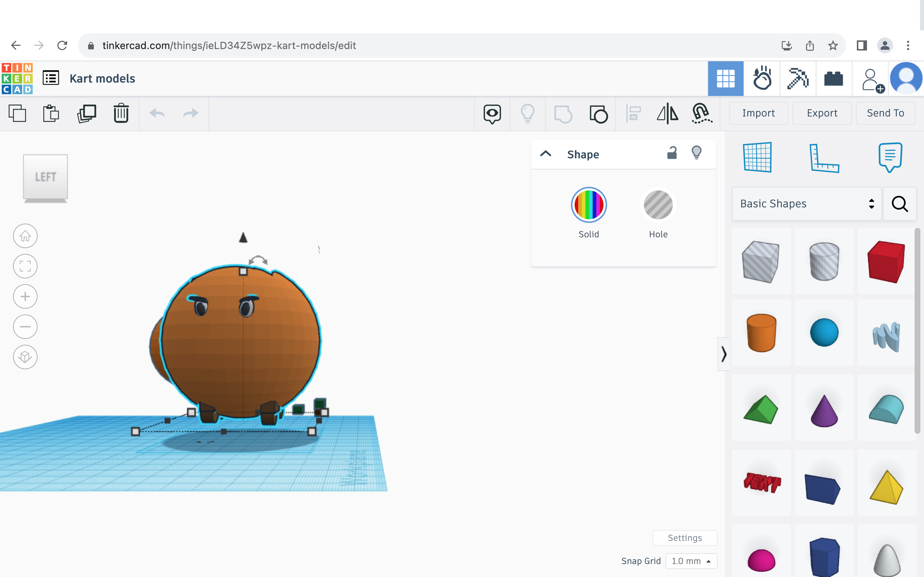924x577 pixels.
Task: Open the Notes tool
Action: 890,157
